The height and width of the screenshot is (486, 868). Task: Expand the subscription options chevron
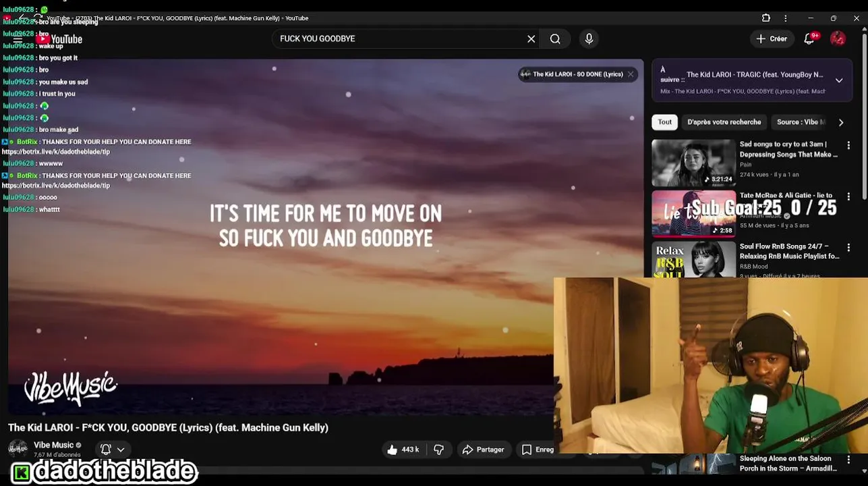tap(121, 450)
